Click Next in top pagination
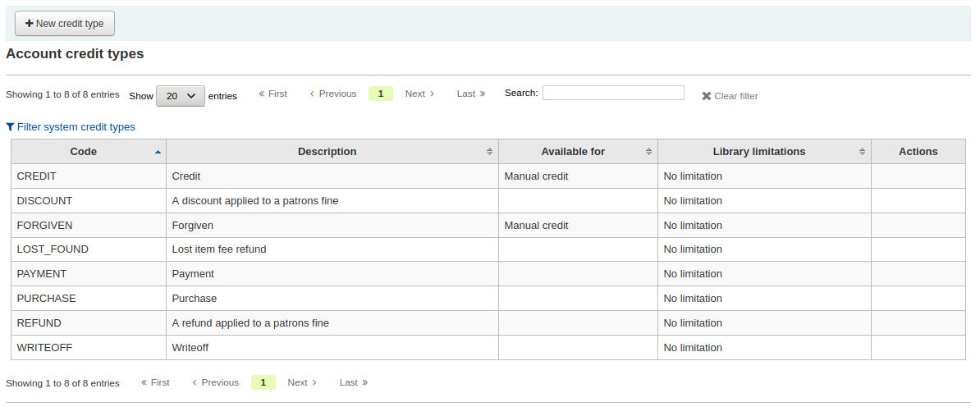The width and height of the screenshot is (980, 416). click(x=419, y=94)
